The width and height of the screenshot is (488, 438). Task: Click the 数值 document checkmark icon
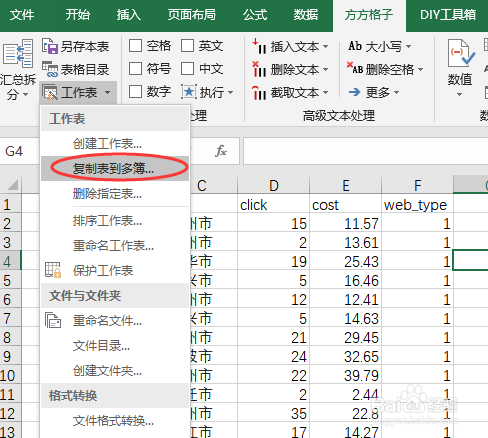(x=461, y=53)
